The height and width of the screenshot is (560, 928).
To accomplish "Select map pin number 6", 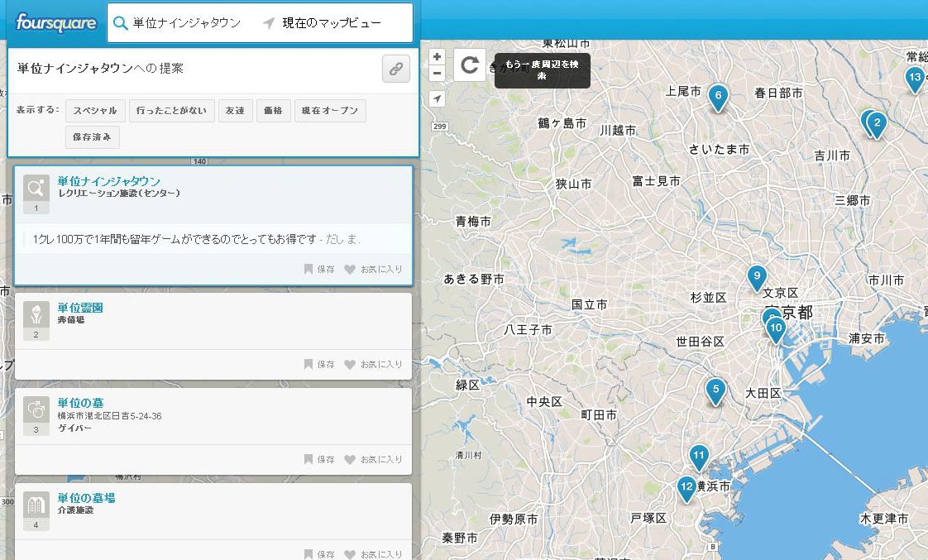I will tap(717, 96).
